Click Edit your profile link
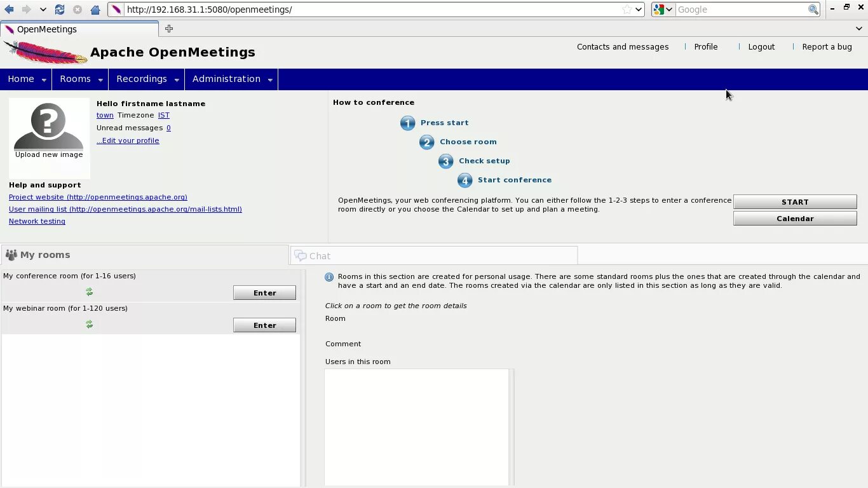Image resolution: width=868 pixels, height=488 pixels. 128,140
